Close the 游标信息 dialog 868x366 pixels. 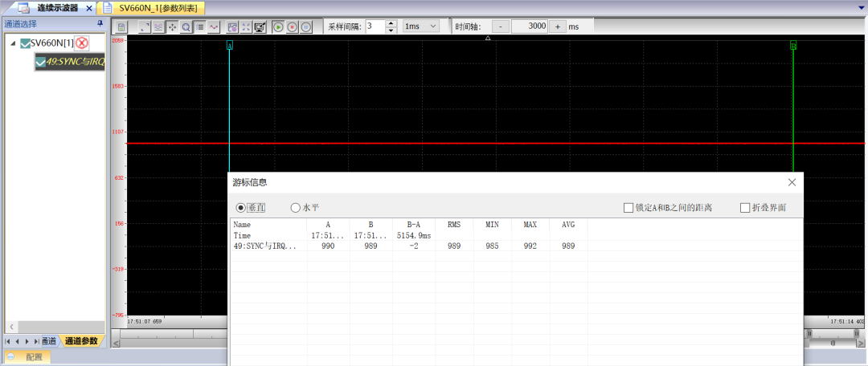[792, 182]
